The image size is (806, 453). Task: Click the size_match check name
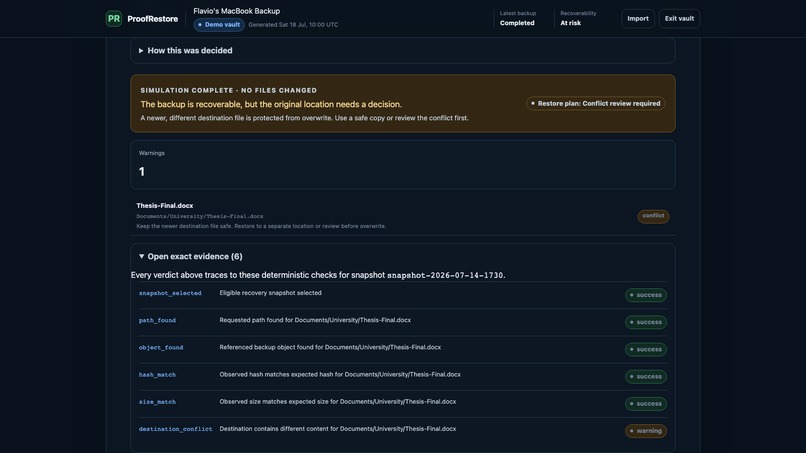pyautogui.click(x=157, y=402)
